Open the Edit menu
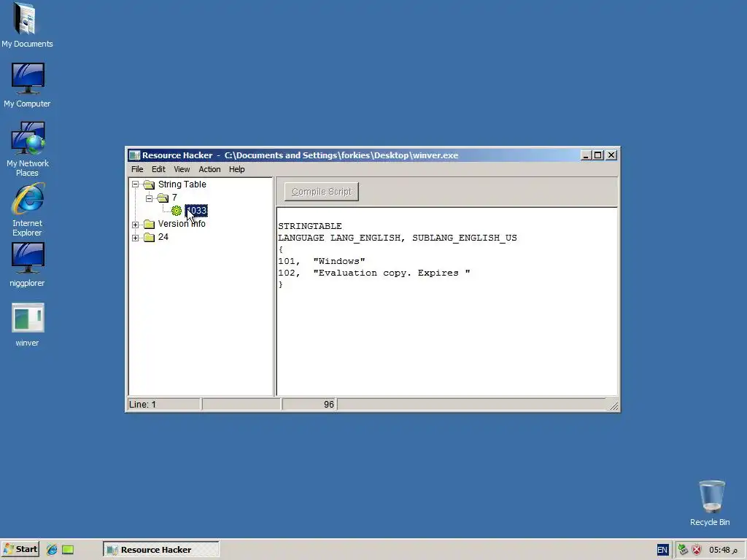 click(x=158, y=169)
